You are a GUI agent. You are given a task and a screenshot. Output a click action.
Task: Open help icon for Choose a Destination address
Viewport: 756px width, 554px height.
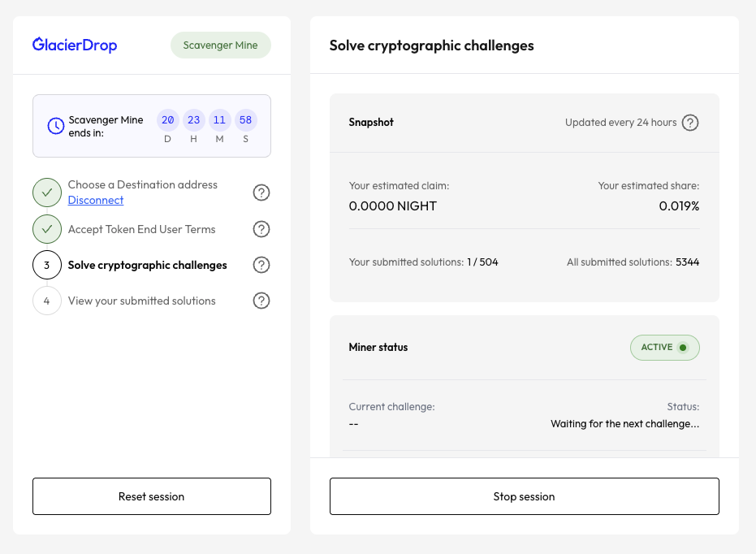pos(261,193)
